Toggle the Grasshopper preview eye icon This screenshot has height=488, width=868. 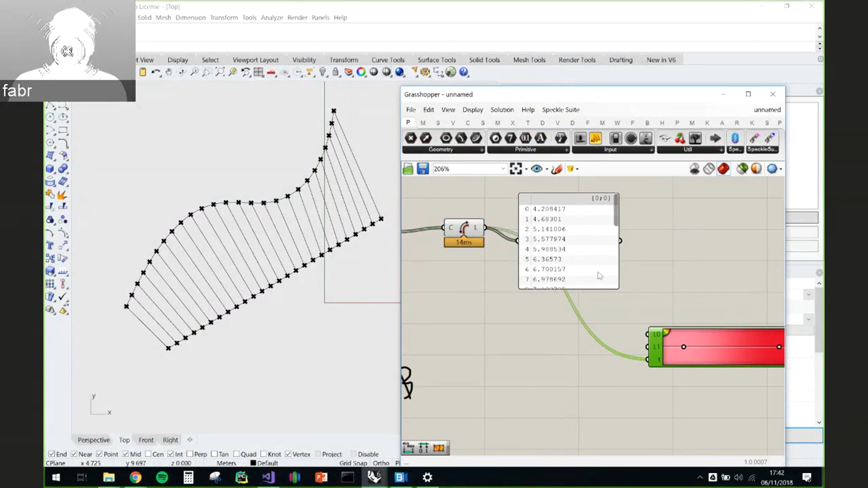(536, 169)
